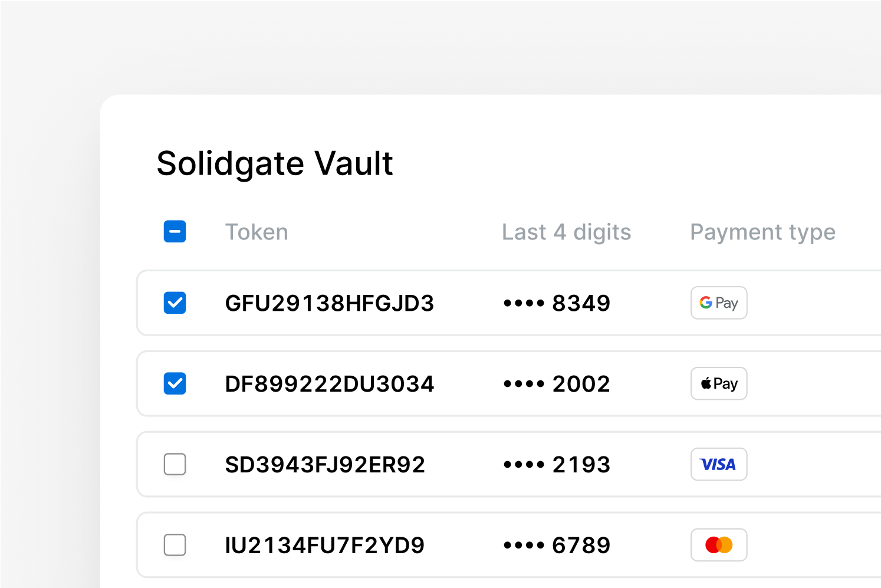This screenshot has width=881, height=588.
Task: Click the Google Pay payment badge
Action: click(x=719, y=303)
